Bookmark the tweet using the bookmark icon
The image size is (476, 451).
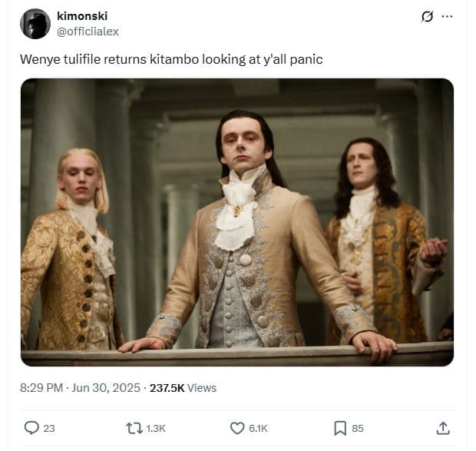340,428
